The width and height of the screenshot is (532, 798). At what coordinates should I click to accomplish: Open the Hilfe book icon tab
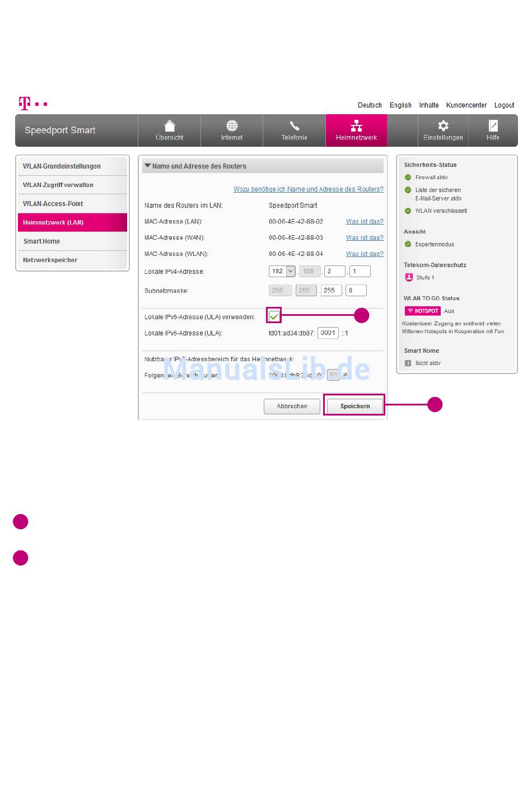(x=493, y=130)
